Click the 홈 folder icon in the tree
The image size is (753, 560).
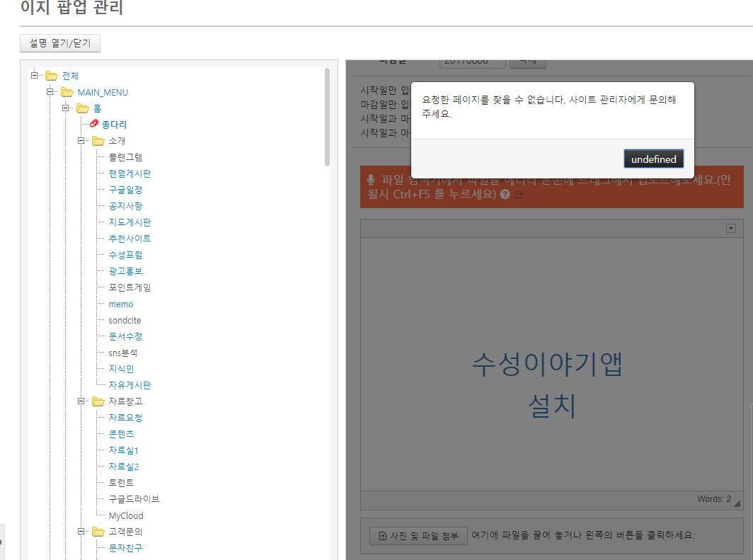click(x=84, y=108)
